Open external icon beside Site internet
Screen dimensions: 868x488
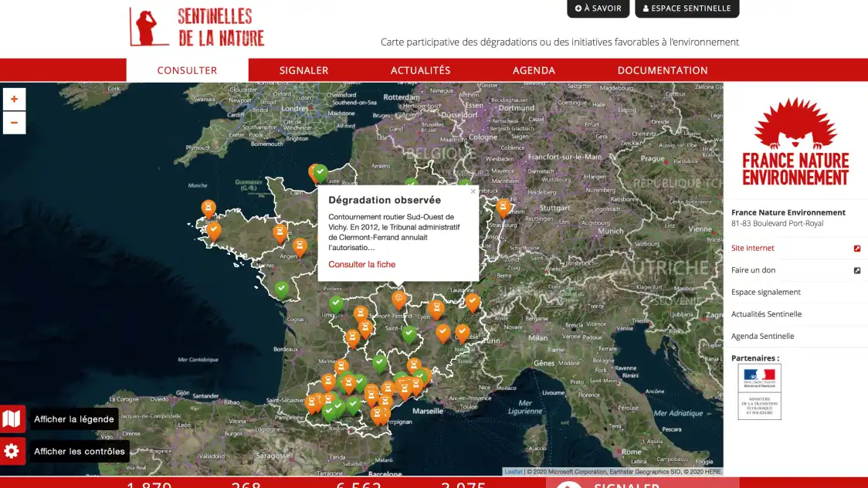(x=857, y=249)
